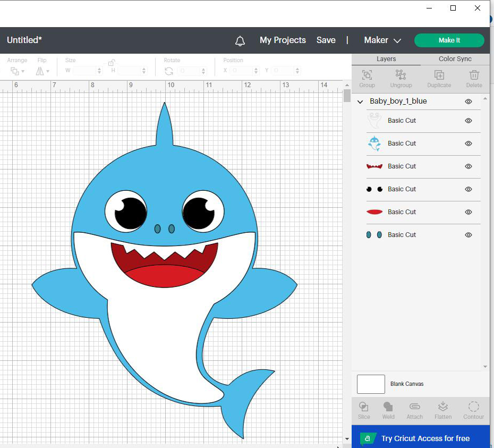Hide the teal nostrils Basic Cut layer
The image size is (494, 448).
click(x=469, y=235)
